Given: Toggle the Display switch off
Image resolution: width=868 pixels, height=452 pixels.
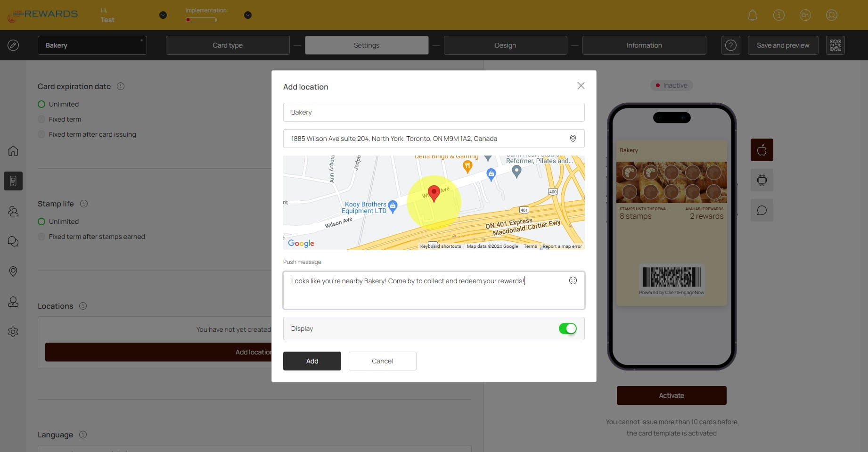Looking at the screenshot, I should [568, 329].
